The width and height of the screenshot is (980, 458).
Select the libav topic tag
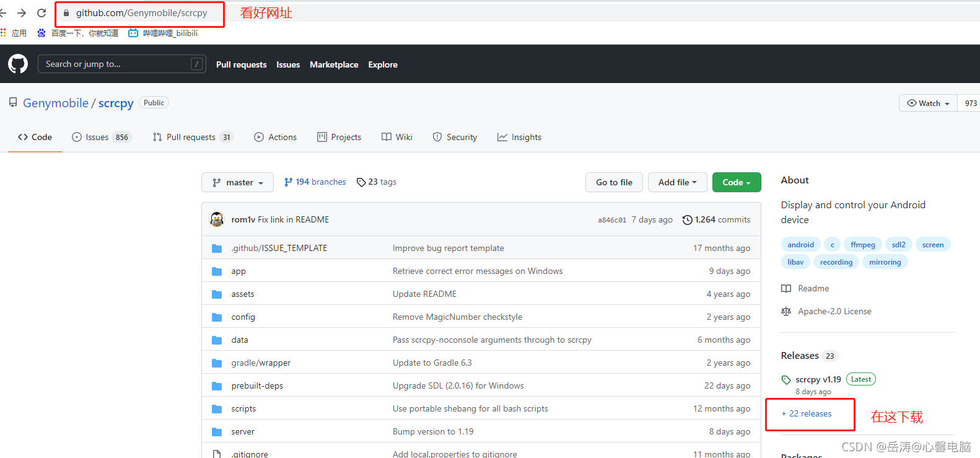795,262
